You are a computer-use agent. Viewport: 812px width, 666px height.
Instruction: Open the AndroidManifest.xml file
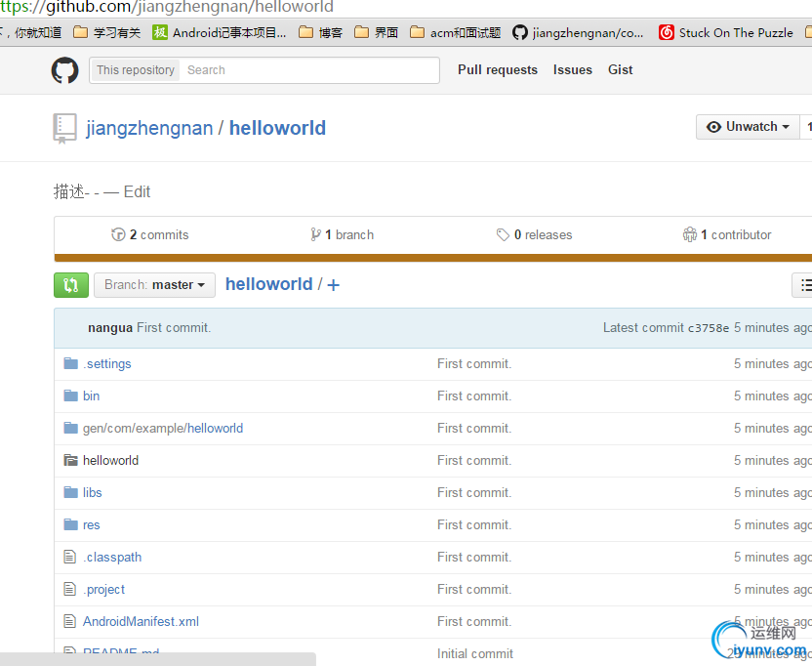(x=141, y=621)
